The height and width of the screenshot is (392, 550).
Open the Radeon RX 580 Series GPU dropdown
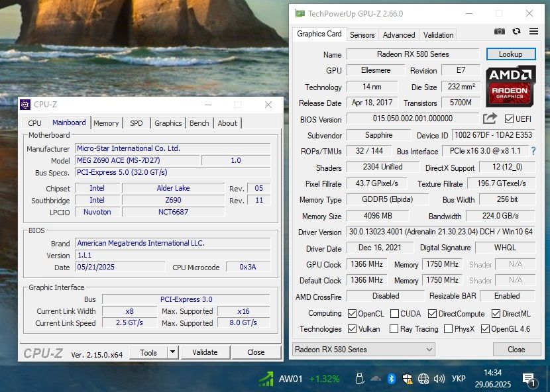tap(363, 349)
